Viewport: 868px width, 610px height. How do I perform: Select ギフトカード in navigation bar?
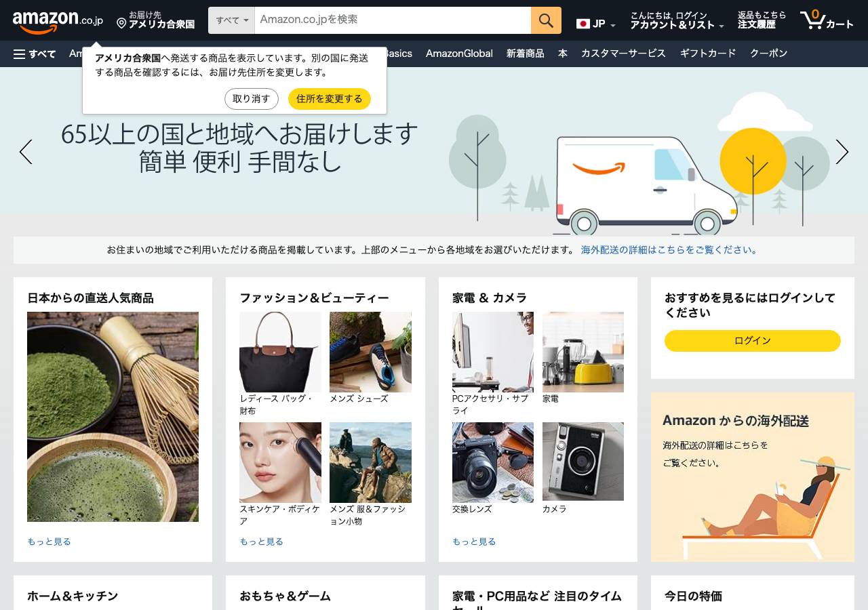pos(708,54)
